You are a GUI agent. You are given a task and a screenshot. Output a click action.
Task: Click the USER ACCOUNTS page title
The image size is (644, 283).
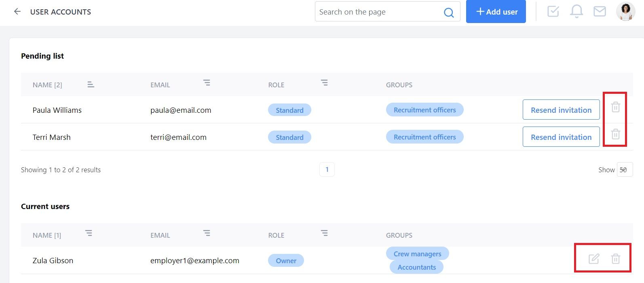click(x=61, y=12)
